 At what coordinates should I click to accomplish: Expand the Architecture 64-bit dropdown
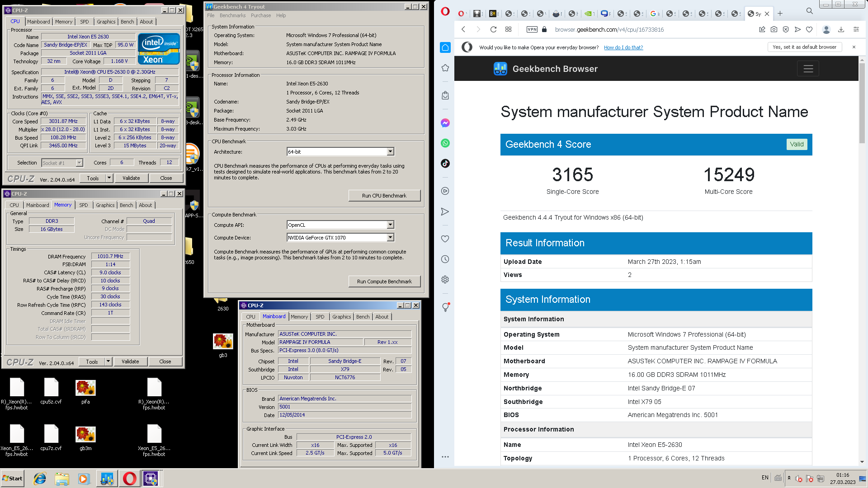tap(391, 152)
